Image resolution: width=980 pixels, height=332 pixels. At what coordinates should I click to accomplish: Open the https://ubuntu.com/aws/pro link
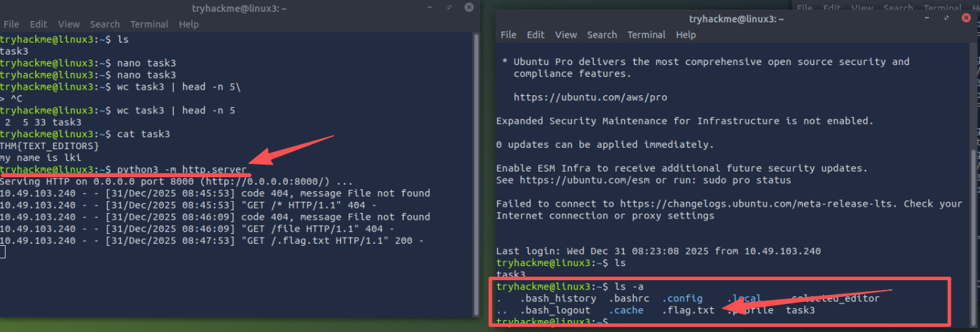pos(590,97)
